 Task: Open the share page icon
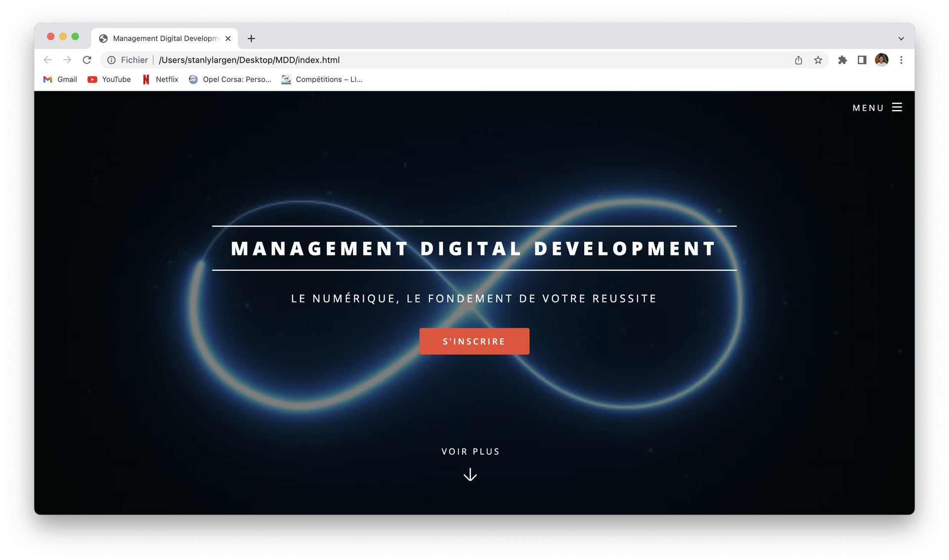798,60
